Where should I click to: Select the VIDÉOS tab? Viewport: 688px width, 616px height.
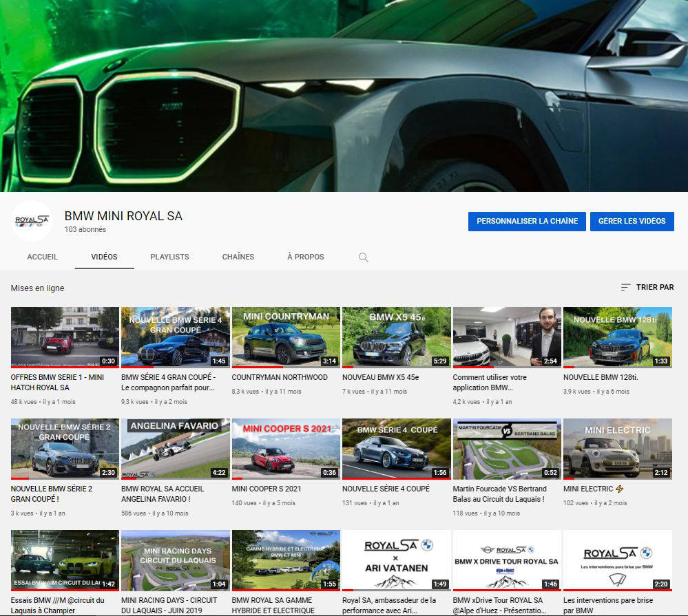click(x=104, y=257)
